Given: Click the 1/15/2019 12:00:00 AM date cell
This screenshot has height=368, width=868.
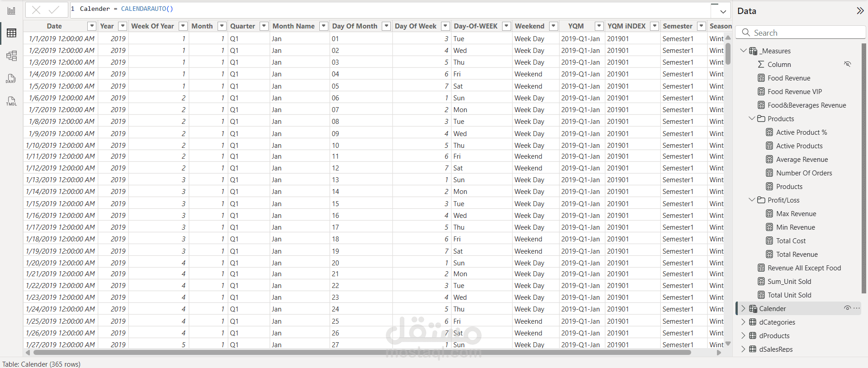Looking at the screenshot, I should pos(61,203).
